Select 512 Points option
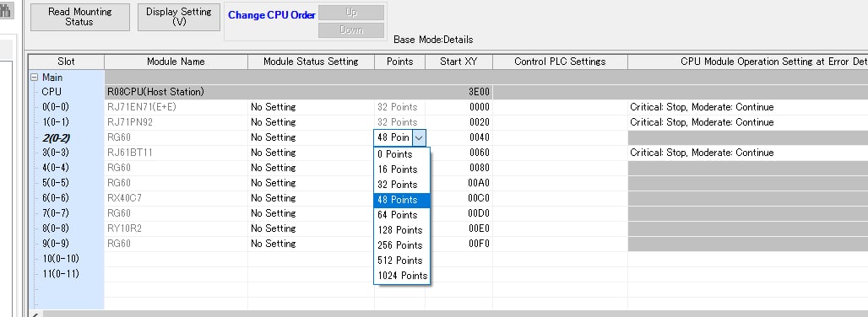Viewport: 868px width, 317px height. 402,261
